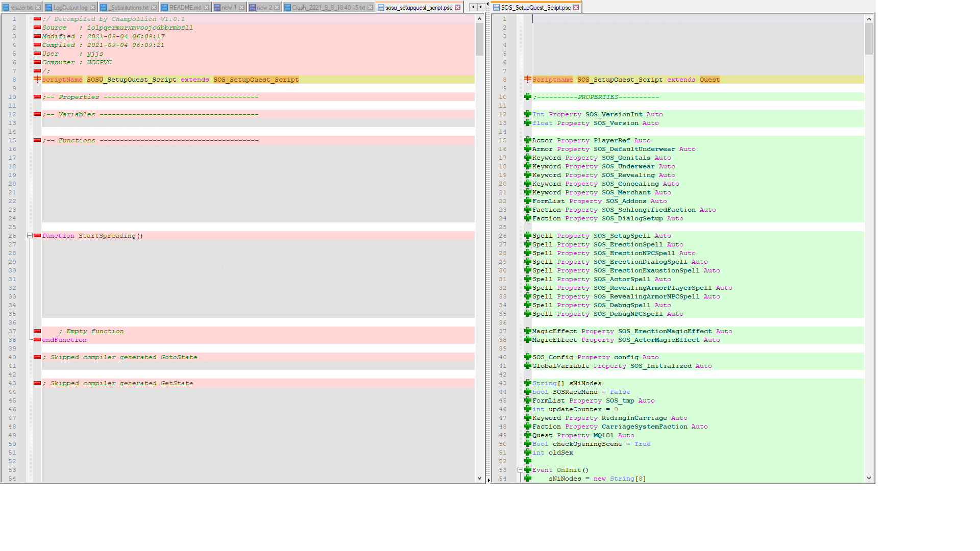Click 'checkOpeningScene' variable in right pane
This screenshot has height=551, width=980.
(587, 444)
